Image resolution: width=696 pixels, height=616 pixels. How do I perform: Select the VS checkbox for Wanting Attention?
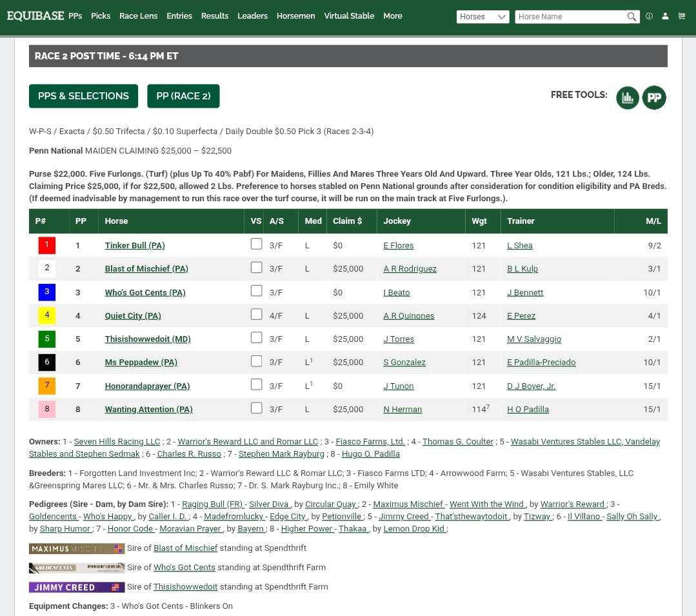point(257,408)
